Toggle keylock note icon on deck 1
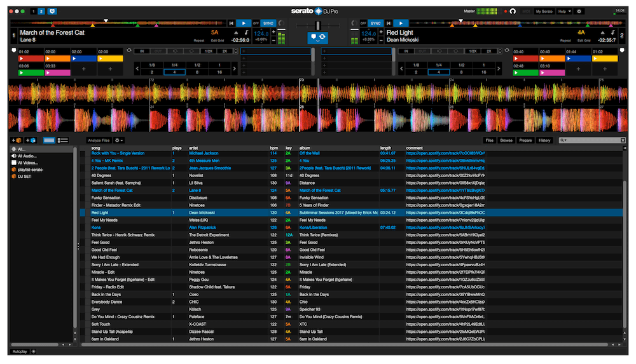Image resolution: width=636 pixels, height=364 pixels. tap(245, 32)
